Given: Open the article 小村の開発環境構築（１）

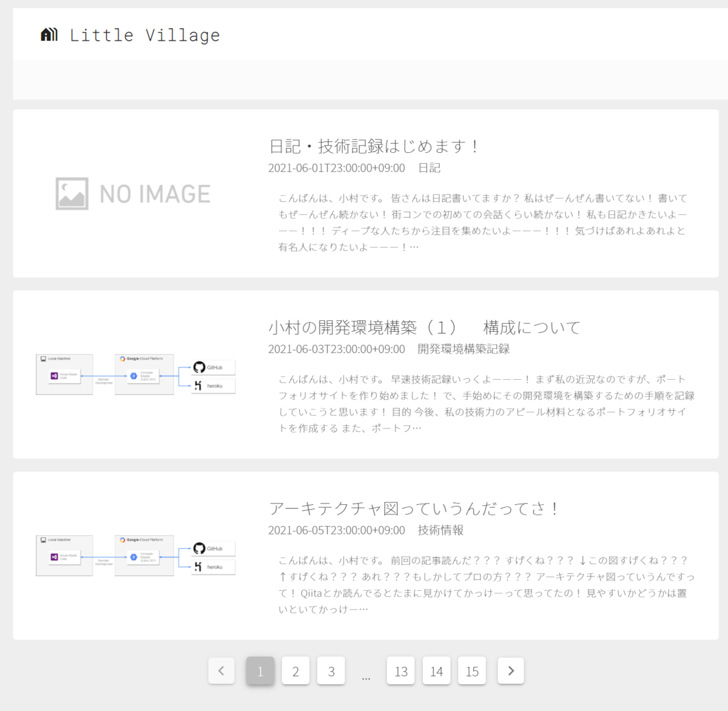Looking at the screenshot, I should pyautogui.click(x=423, y=326).
